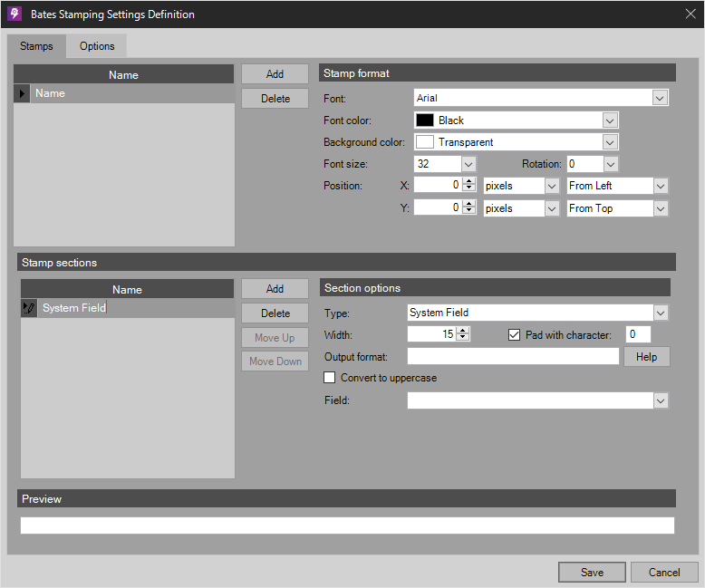
Task: Add a stamp section with lower Add button
Action: click(x=275, y=289)
